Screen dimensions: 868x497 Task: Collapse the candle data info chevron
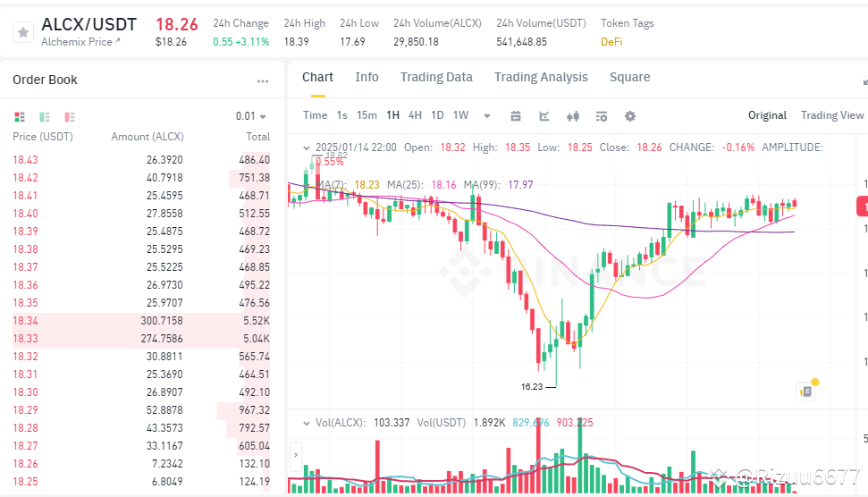tap(306, 147)
